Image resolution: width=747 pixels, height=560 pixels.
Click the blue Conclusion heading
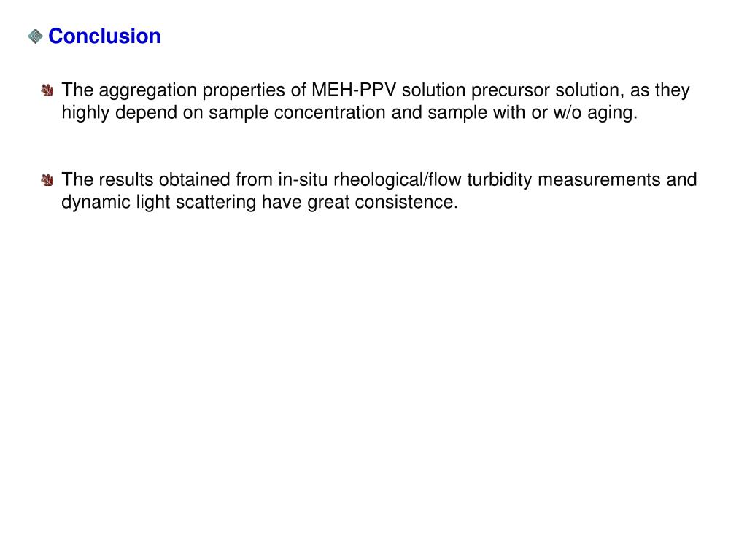104,36
